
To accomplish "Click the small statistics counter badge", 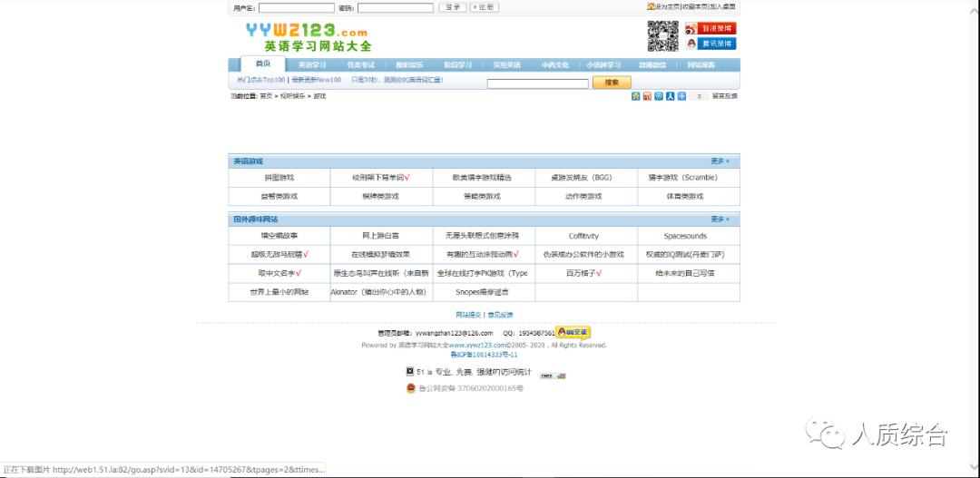I will (x=553, y=376).
